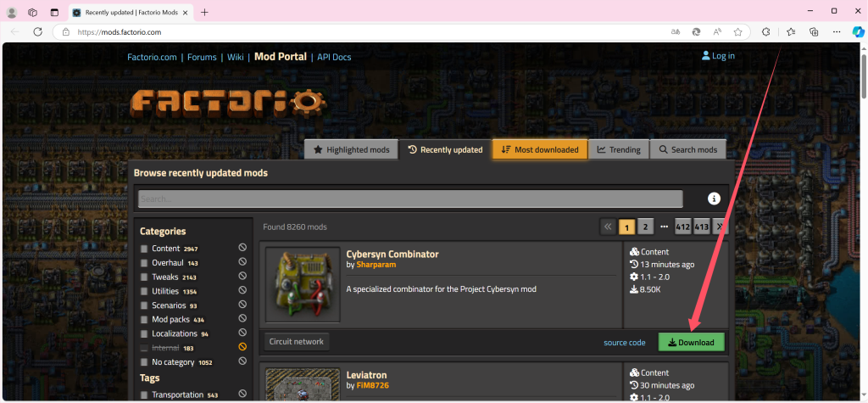Click the browser profile avatar icon

11,12
